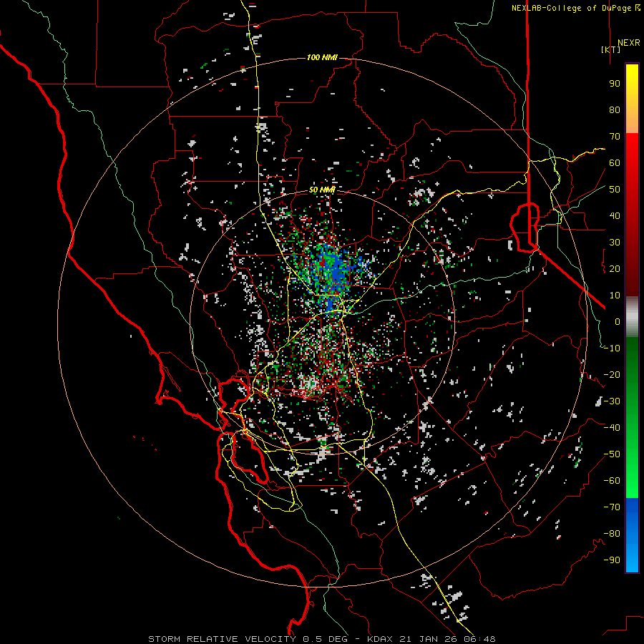Click the 50 NMI range ring label

322,190
